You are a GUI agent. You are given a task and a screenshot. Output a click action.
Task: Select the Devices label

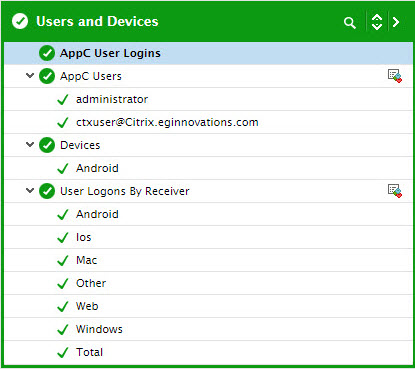(x=80, y=145)
